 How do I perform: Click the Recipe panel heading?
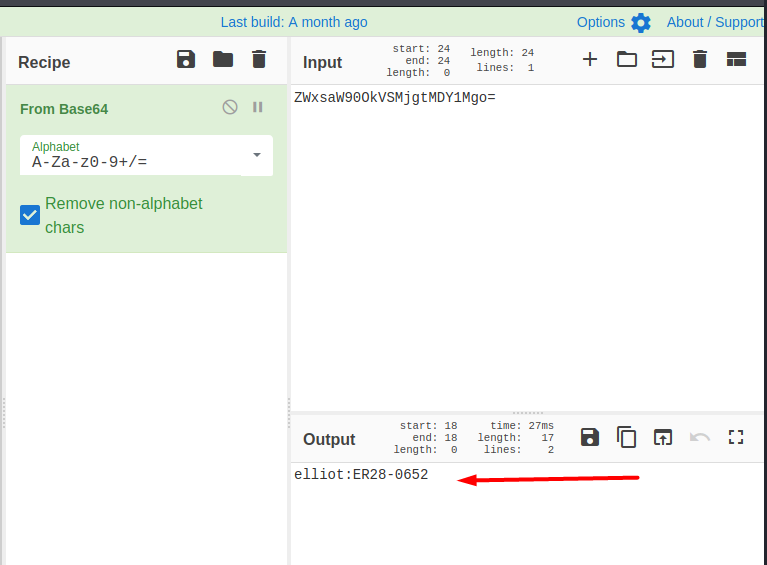44,62
